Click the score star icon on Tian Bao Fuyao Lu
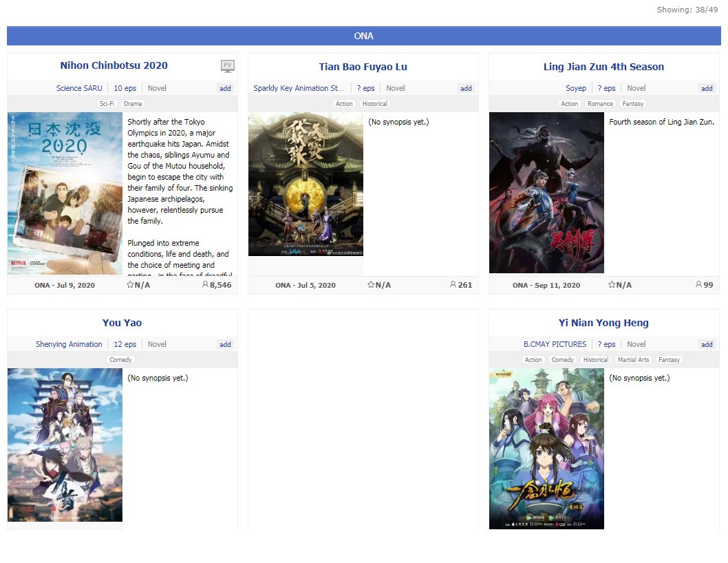 (371, 285)
